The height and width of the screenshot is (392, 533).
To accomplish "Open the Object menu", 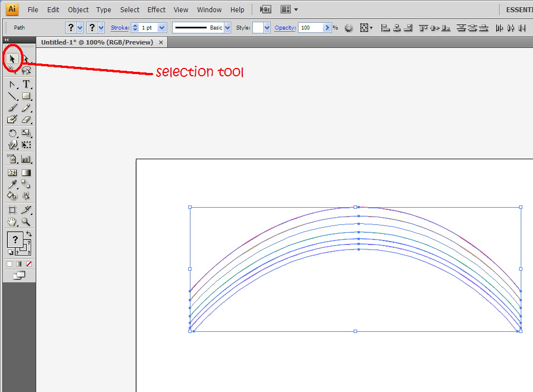I will tap(78, 10).
